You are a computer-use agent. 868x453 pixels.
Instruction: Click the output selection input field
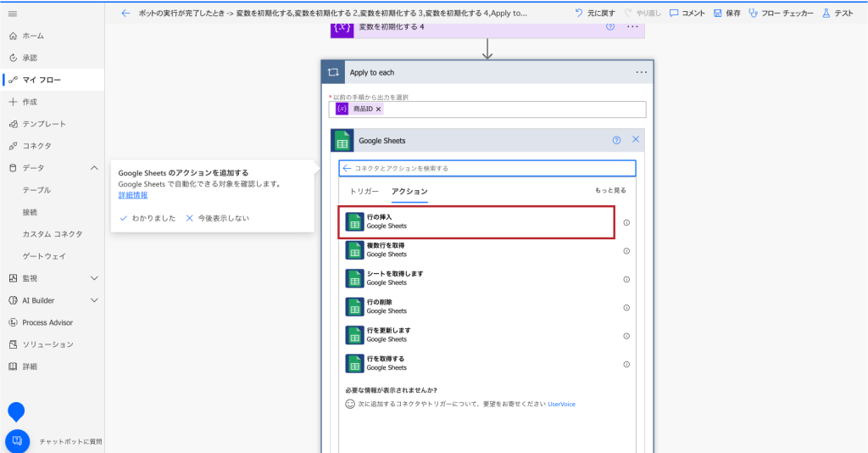[487, 109]
